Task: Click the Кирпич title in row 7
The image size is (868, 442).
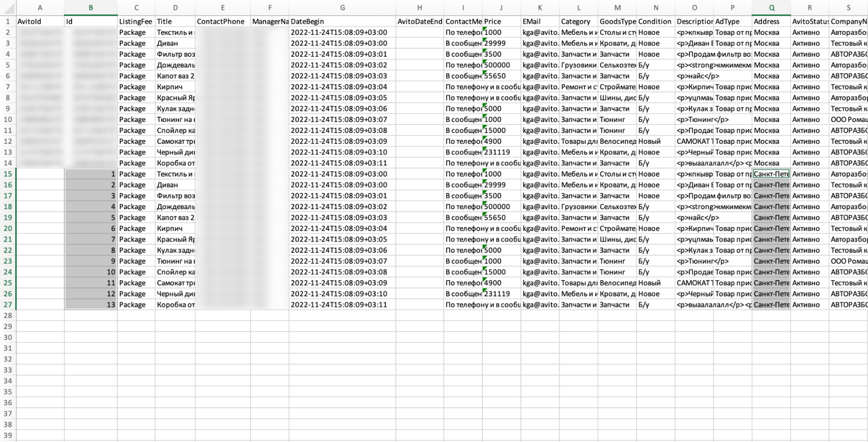Action: click(175, 87)
